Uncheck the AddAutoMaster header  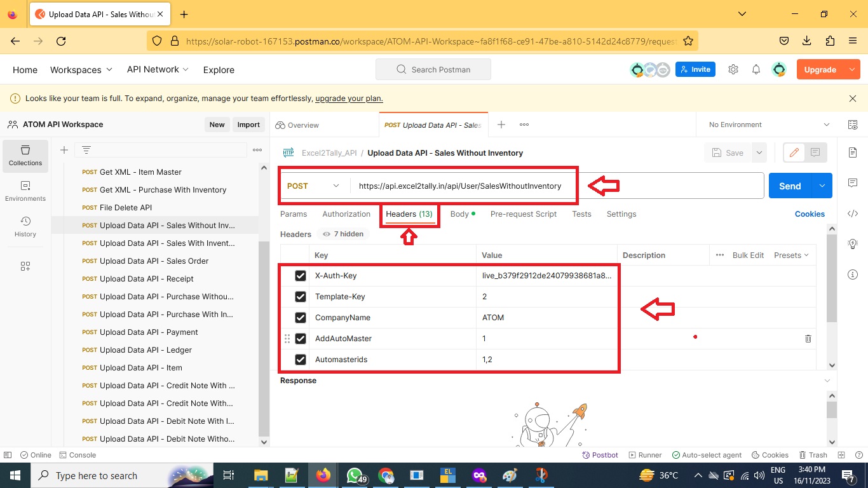[x=301, y=339]
